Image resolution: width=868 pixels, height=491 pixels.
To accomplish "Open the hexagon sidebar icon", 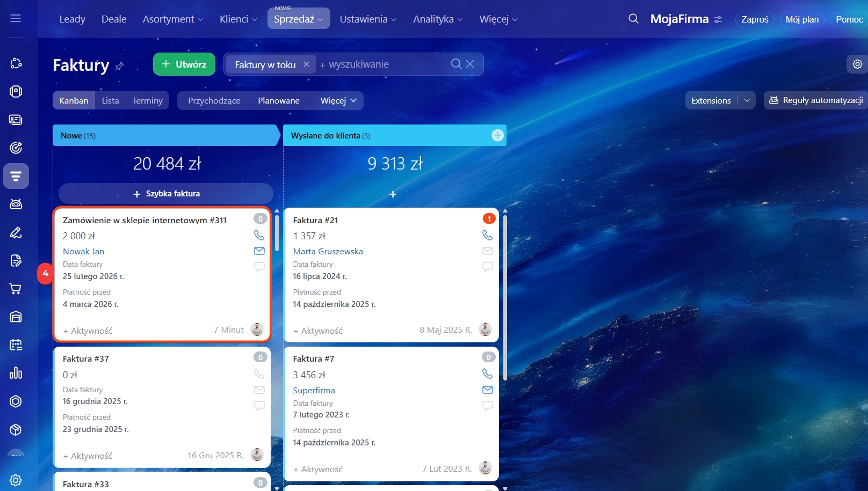I will 16,401.
